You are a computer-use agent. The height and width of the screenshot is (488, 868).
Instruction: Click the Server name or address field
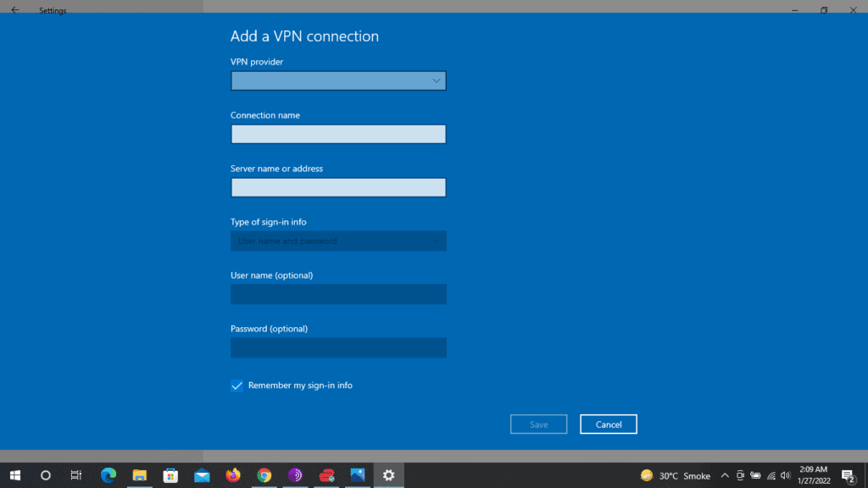click(x=338, y=187)
